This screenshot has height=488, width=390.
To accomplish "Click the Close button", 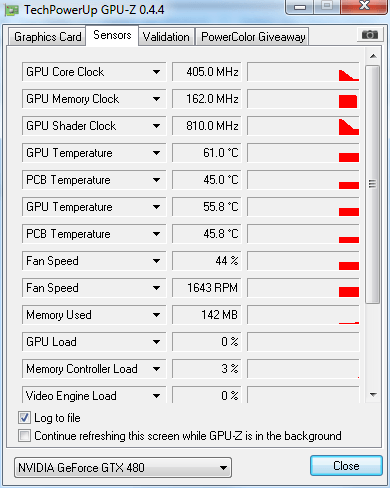I will tap(346, 465).
